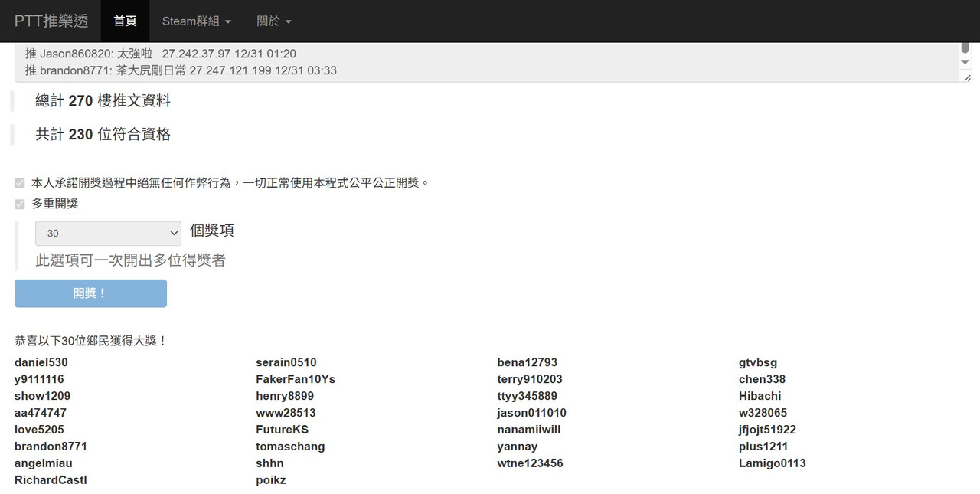Click winner name brandon8771 in results
The image size is (980, 494).
(51, 447)
